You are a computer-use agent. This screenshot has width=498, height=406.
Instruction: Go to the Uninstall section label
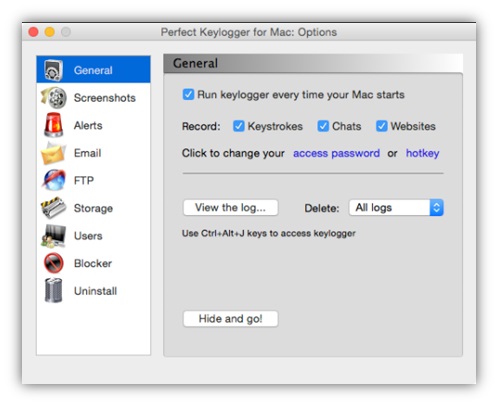[95, 291]
